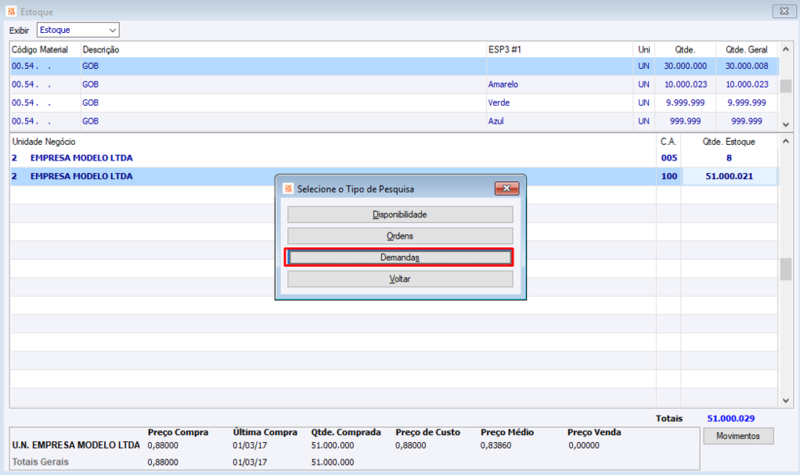Select GOB row with Verde
Viewport: 800px width, 475px height.
(x=394, y=103)
